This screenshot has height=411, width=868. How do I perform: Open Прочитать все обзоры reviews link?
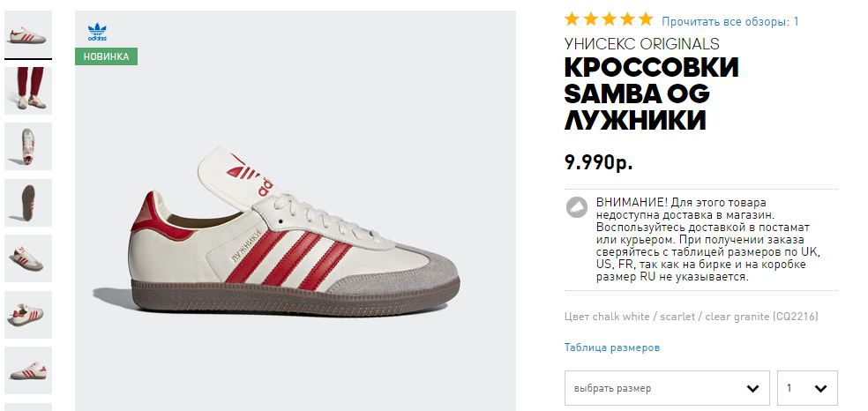(730, 21)
